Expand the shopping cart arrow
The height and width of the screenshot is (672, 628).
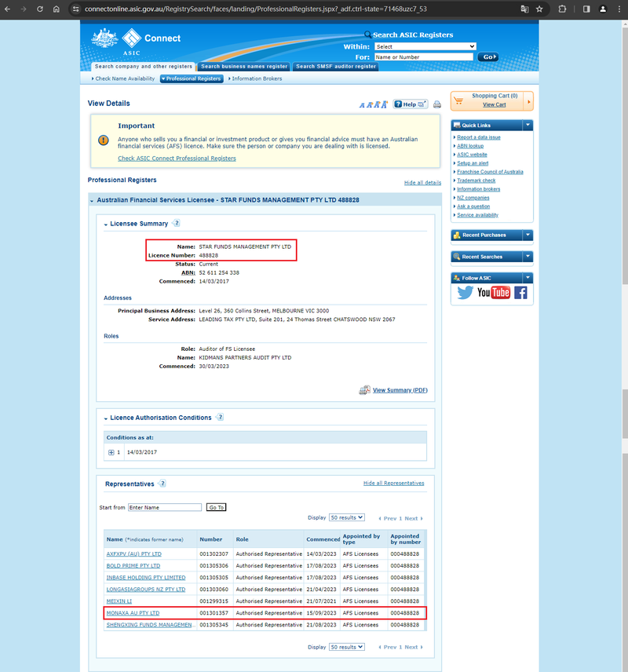click(528, 101)
